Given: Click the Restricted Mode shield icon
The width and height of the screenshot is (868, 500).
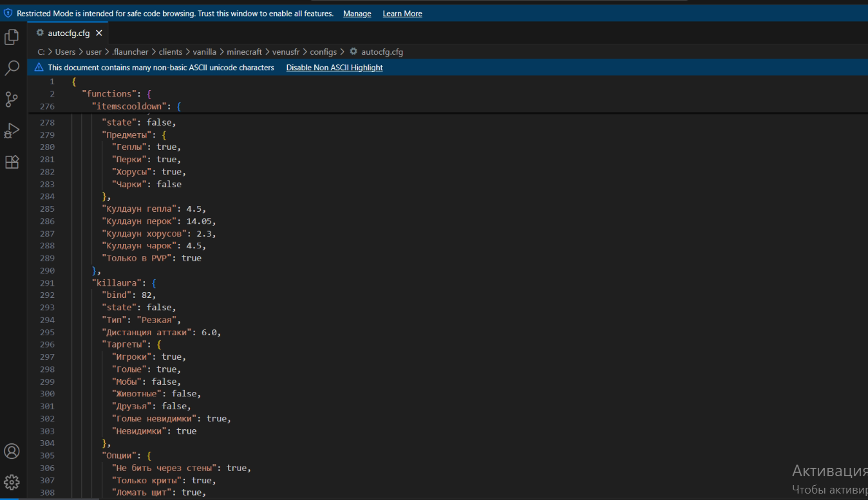Looking at the screenshot, I should 8,14.
